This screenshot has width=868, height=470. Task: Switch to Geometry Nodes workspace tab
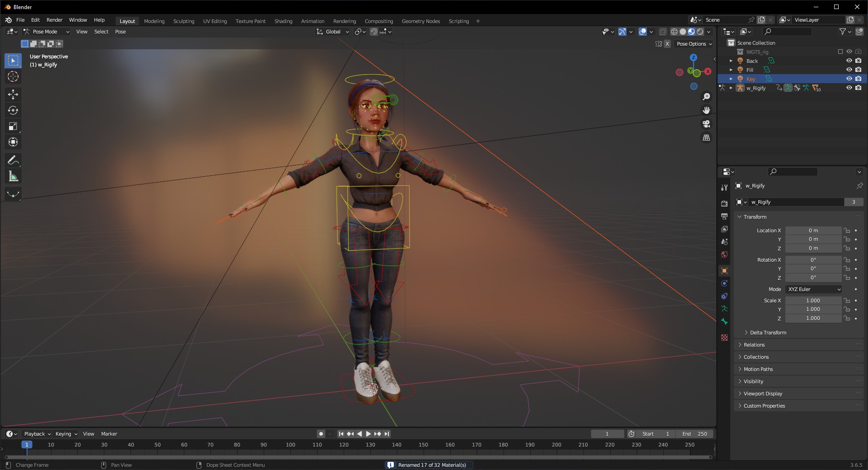point(421,21)
